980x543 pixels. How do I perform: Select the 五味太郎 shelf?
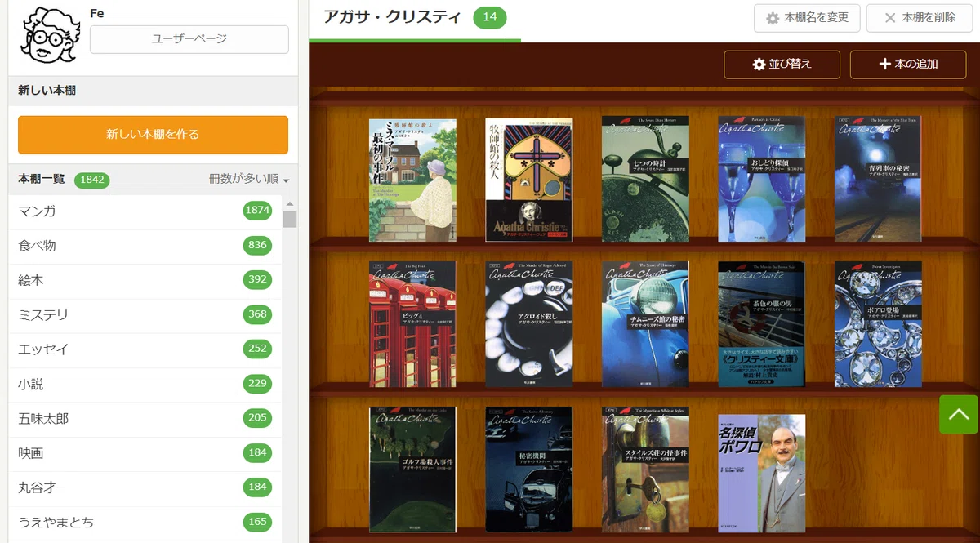pyautogui.click(x=145, y=418)
